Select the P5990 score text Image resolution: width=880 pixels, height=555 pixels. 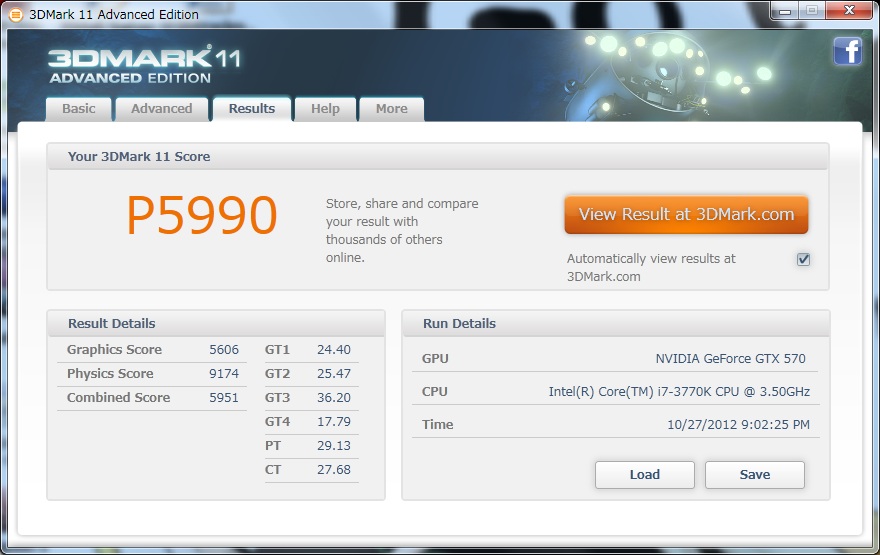(x=202, y=215)
